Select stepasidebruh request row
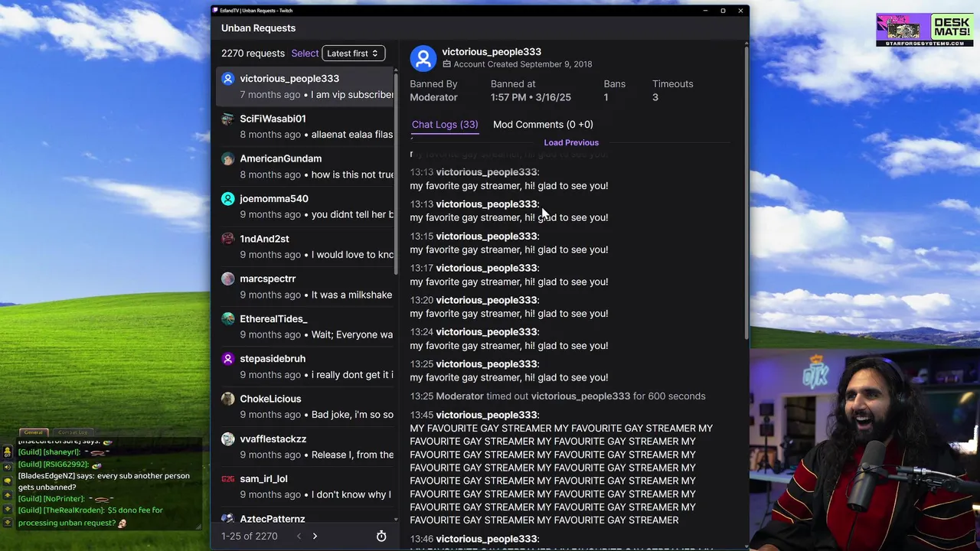This screenshot has width=980, height=551. [x=305, y=367]
